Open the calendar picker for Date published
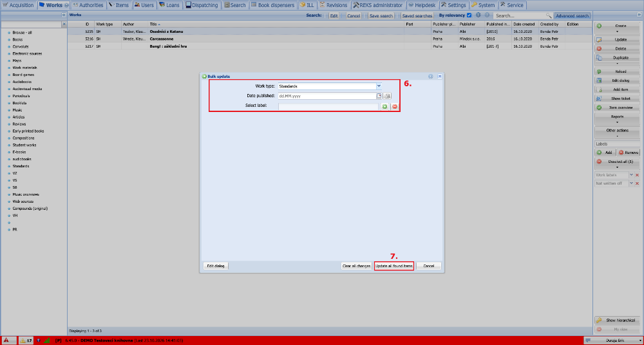This screenshot has width=644, height=345. point(379,96)
